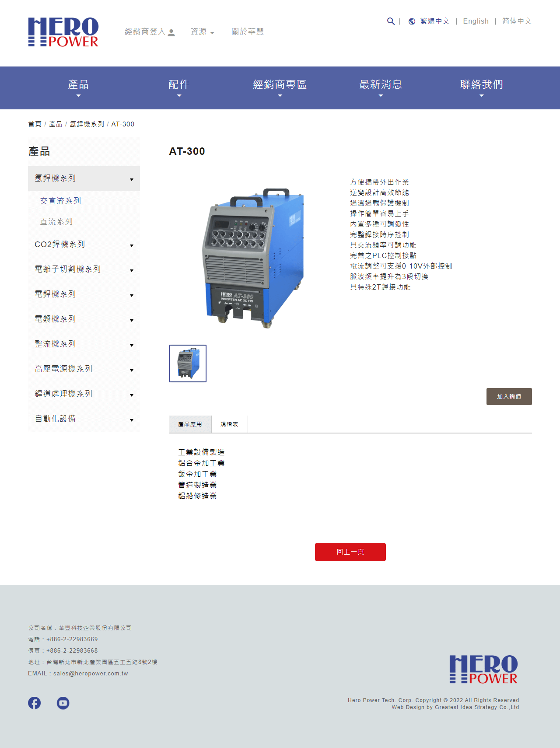
Task: Expand the 電銲機系列 sidebar category
Action: point(84,294)
